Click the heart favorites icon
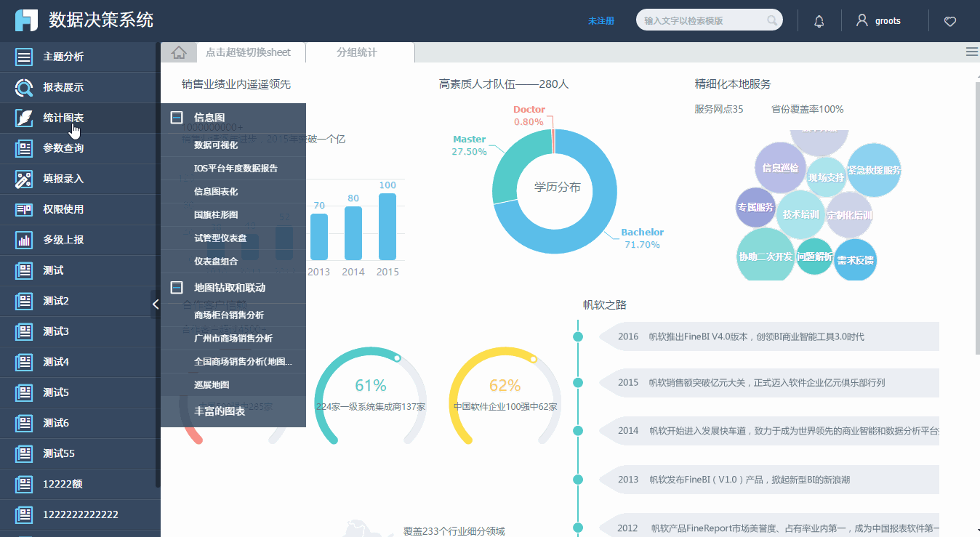This screenshot has width=980, height=537. tap(950, 21)
